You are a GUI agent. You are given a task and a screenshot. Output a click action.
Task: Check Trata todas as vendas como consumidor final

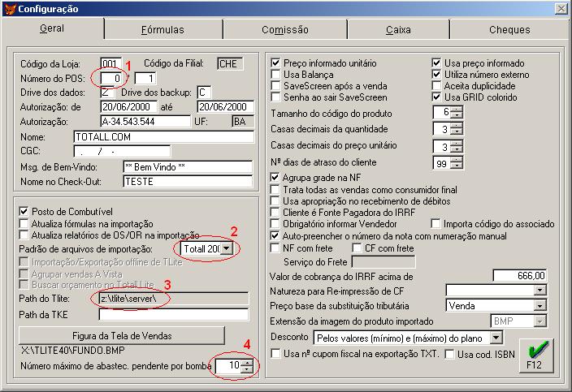click(275, 189)
